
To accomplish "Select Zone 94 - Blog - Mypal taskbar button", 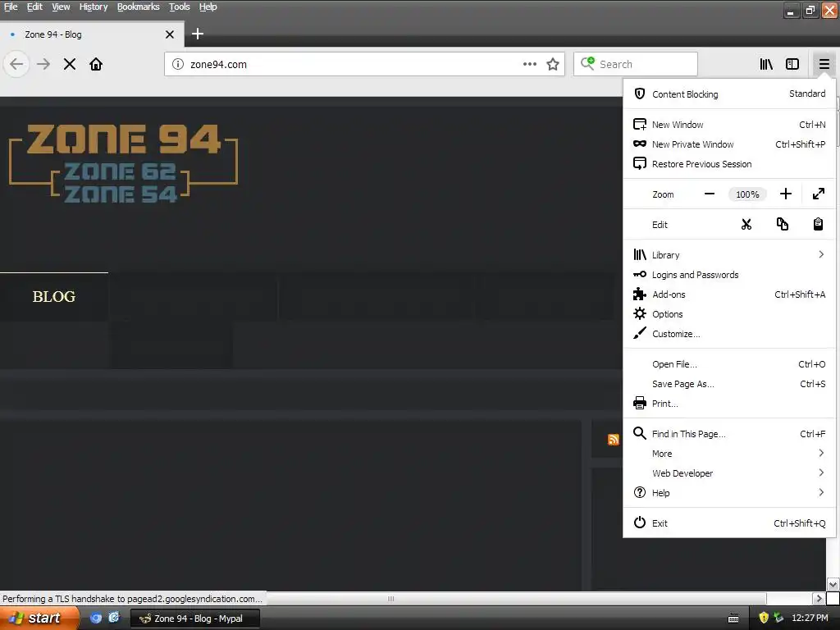I will click(195, 619).
